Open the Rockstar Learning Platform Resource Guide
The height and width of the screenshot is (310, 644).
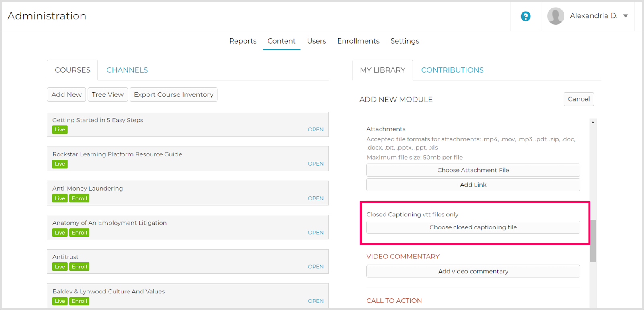pos(316,164)
